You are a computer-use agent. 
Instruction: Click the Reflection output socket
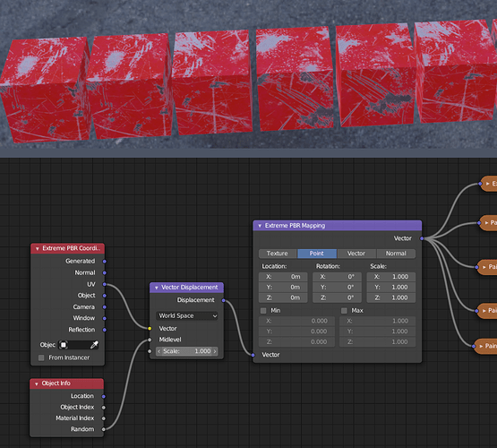(105, 330)
